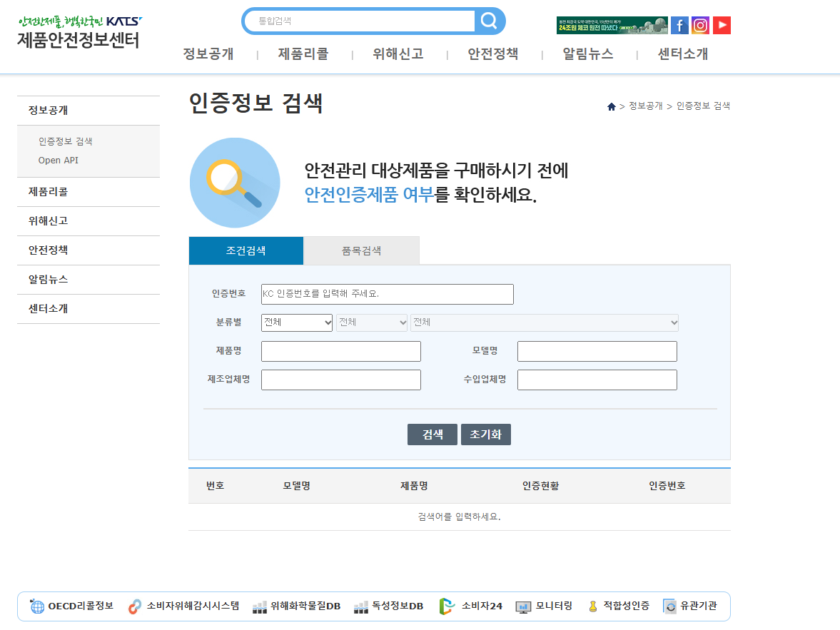
Task: Click the 인증번호 KC number input field
Action: click(387, 294)
